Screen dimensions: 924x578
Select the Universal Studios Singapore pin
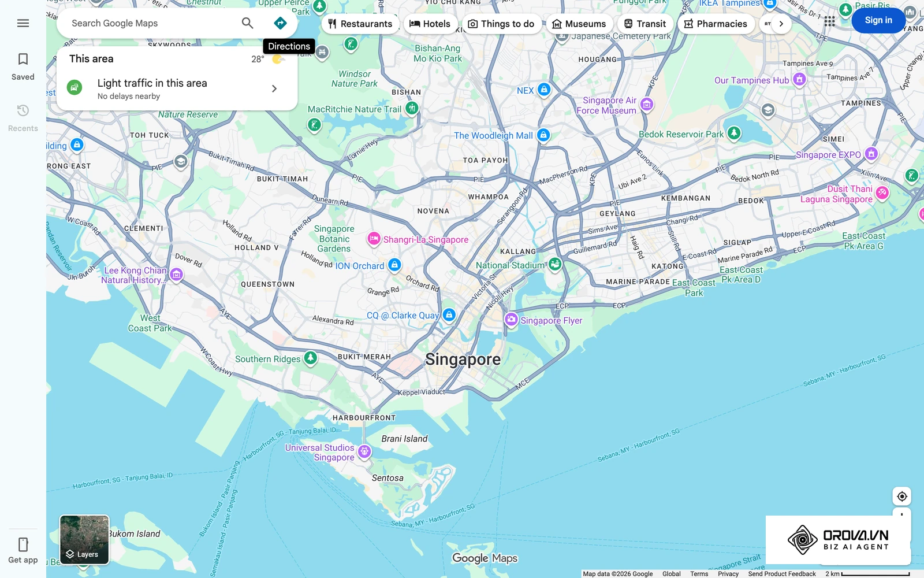click(364, 451)
